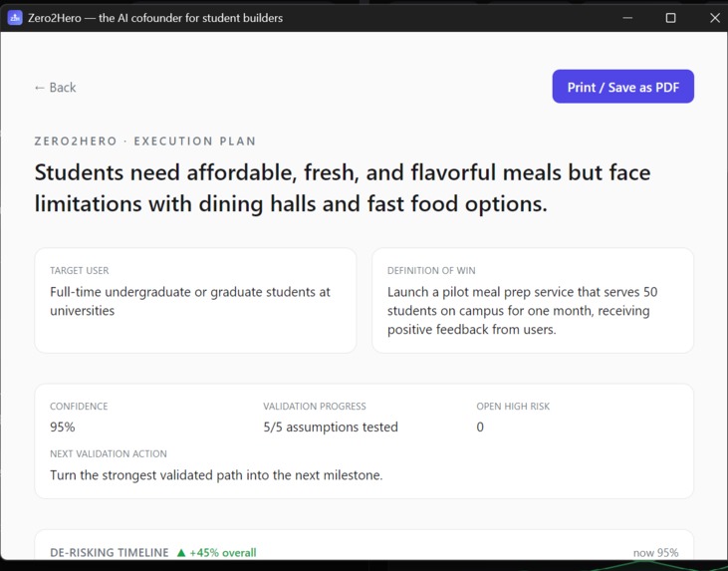This screenshot has width=728, height=571.
Task: Click the 'now 95%' label
Action: click(655, 552)
